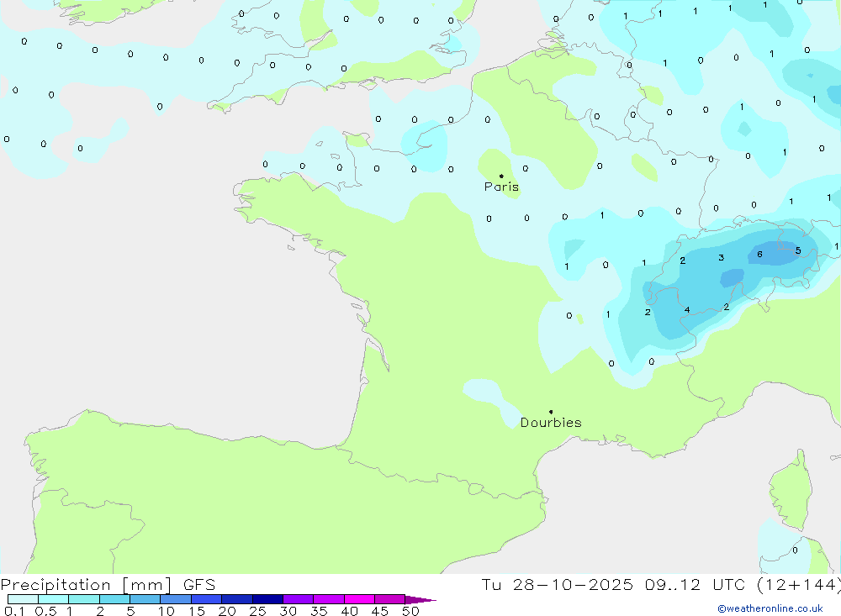This screenshot has height=616, width=841.
Task: Click the precipitation value '4' on the map
Action: pyautogui.click(x=687, y=310)
